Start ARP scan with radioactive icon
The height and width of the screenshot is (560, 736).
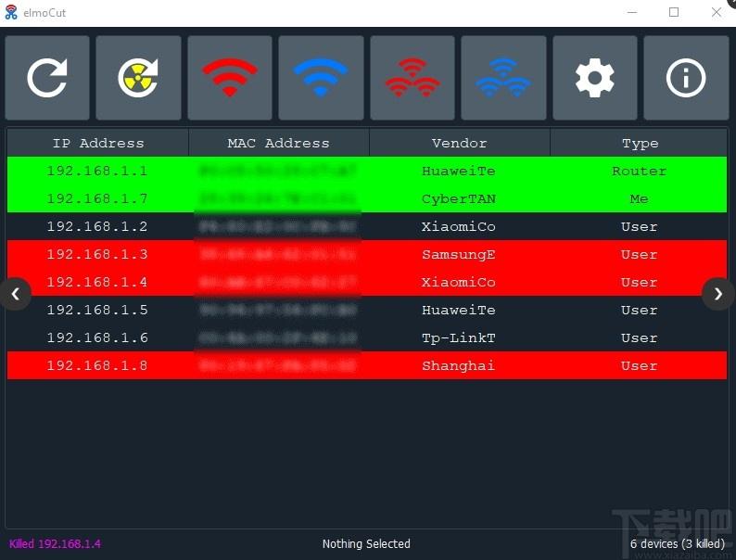pos(138,78)
